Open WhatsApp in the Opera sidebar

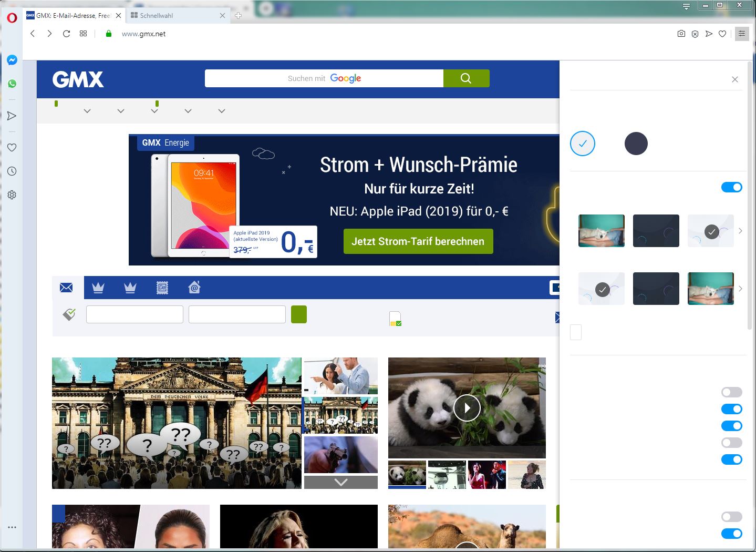pyautogui.click(x=12, y=84)
